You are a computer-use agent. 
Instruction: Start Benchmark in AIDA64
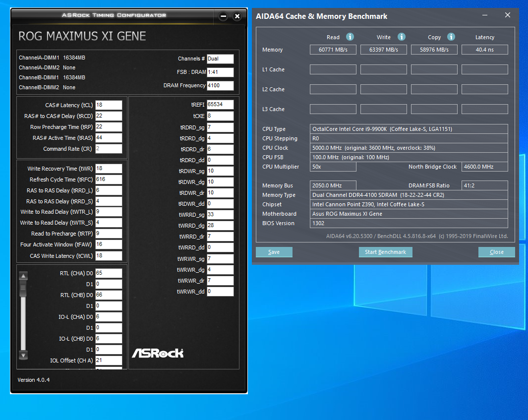385,252
